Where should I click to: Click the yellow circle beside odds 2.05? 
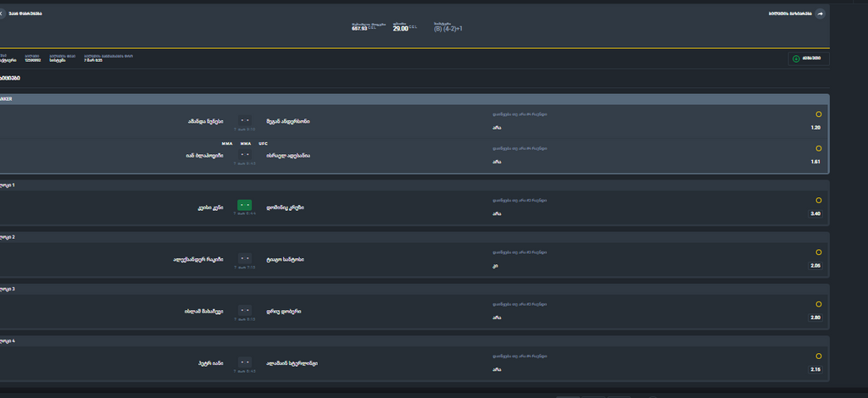pos(818,252)
